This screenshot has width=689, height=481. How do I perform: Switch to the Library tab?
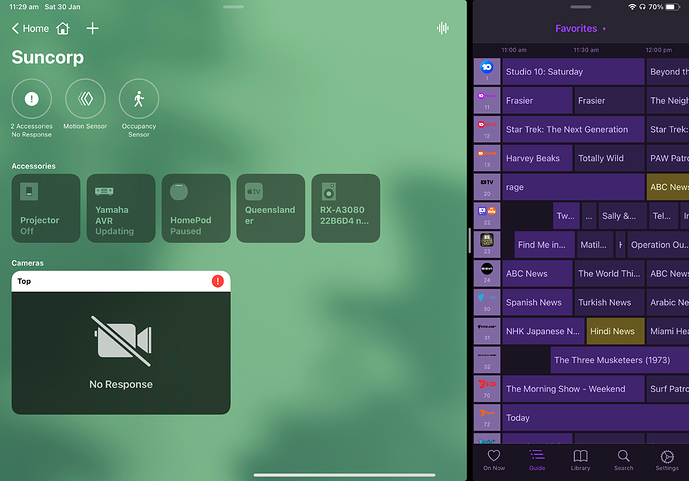(x=580, y=457)
